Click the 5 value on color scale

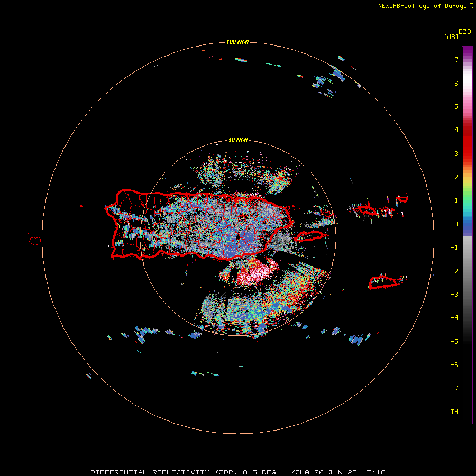456,106
